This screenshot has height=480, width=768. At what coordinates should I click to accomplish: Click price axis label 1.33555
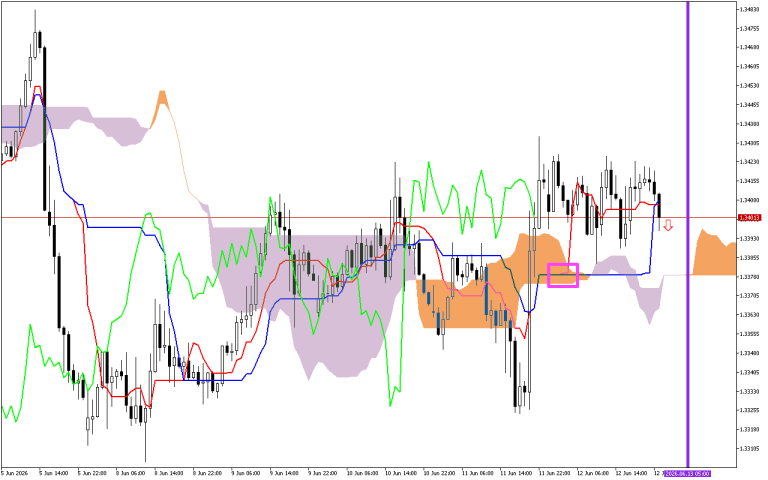pyautogui.click(x=749, y=334)
